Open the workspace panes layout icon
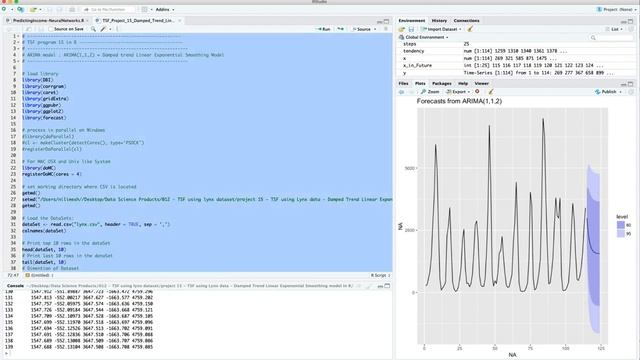The height and width of the screenshot is (360, 640). [144, 9]
